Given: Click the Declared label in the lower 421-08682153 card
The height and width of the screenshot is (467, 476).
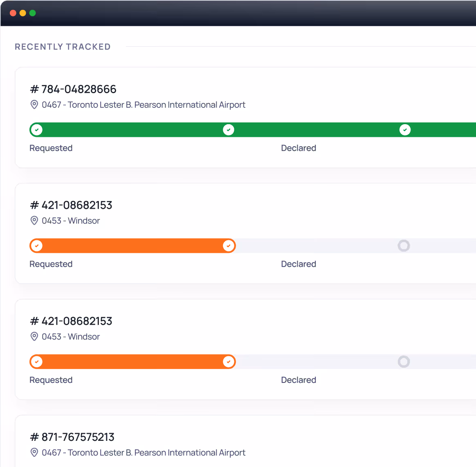Looking at the screenshot, I should pyautogui.click(x=299, y=380).
